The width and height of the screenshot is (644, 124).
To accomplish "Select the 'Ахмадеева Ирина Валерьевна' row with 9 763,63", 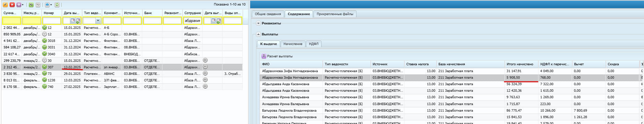I will pyautogui.click(x=451, y=97).
